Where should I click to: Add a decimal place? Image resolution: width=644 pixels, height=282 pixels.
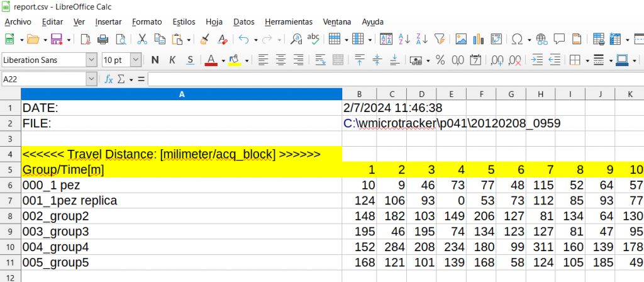(497, 60)
